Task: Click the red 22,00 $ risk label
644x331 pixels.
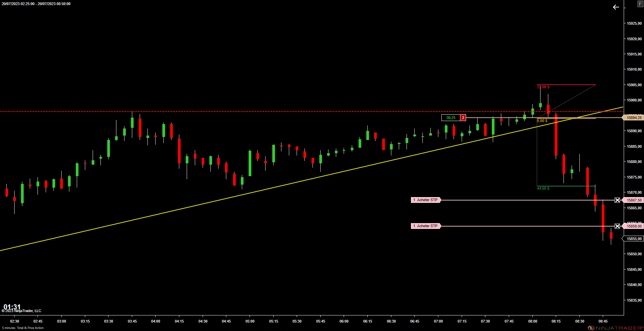Action: coord(543,87)
